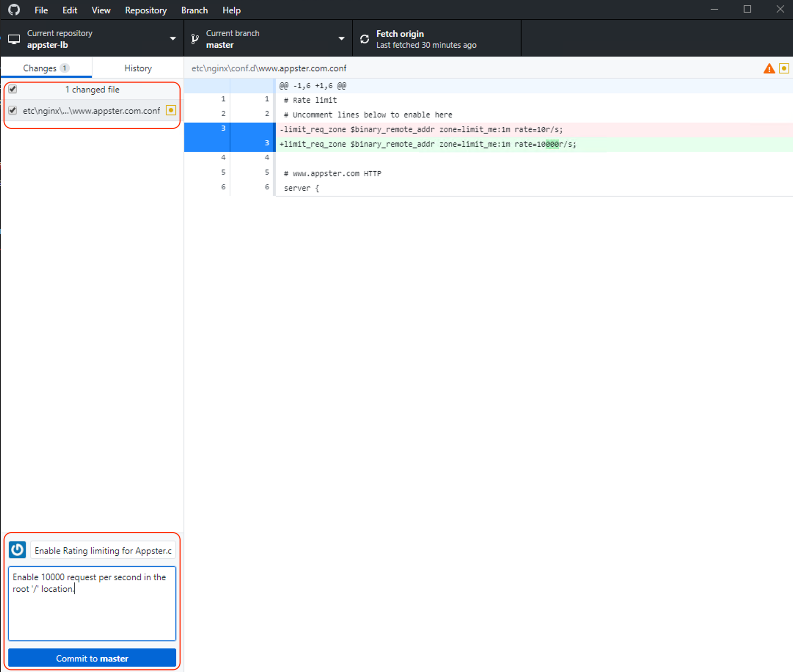793x672 pixels.
Task: Click the Commit to master button
Action: 92,658
